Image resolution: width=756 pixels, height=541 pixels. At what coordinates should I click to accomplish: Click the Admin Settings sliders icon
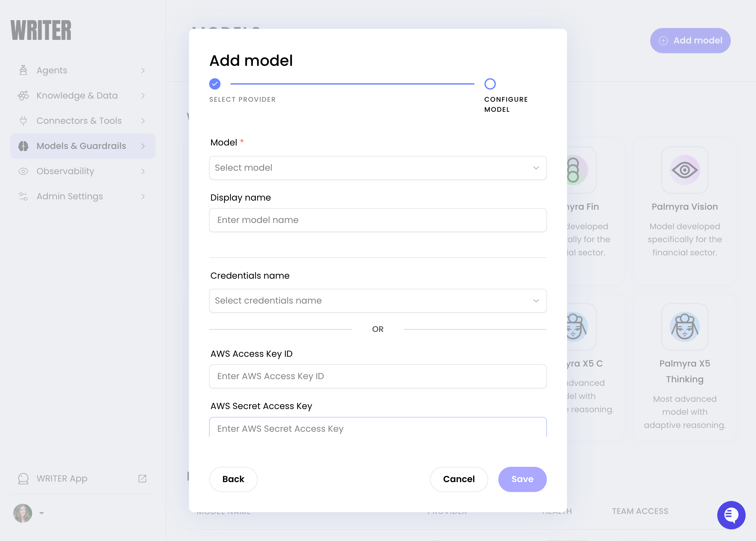pyautogui.click(x=23, y=196)
